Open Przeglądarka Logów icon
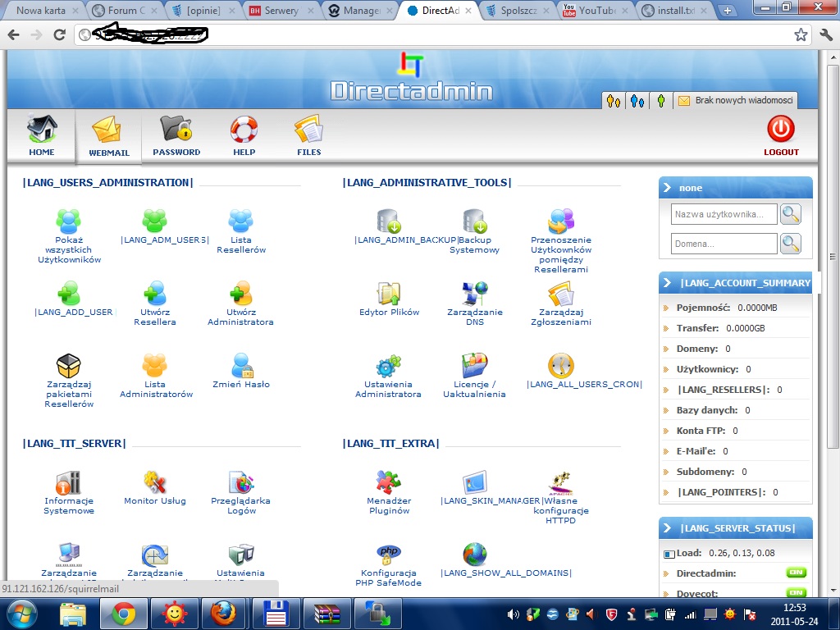 [x=240, y=482]
